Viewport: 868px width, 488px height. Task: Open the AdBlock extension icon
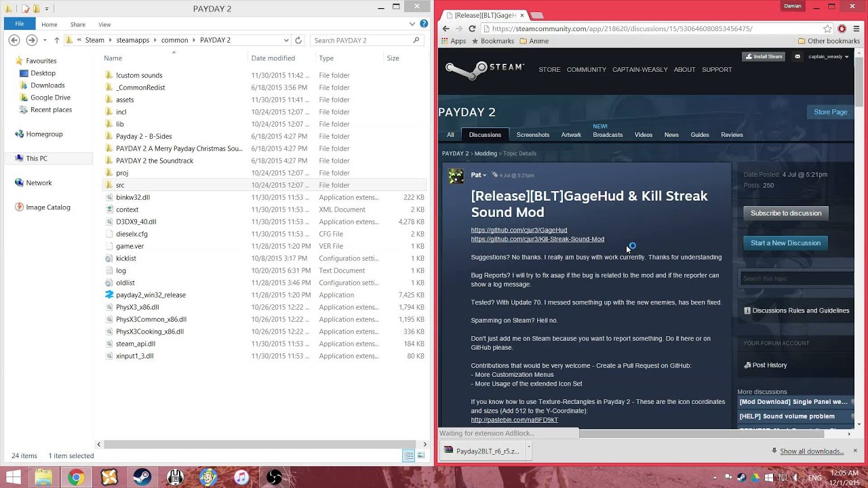click(842, 28)
